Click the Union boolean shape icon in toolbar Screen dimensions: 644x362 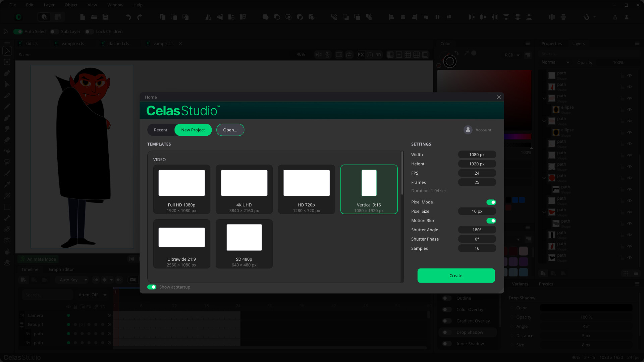coord(265,17)
